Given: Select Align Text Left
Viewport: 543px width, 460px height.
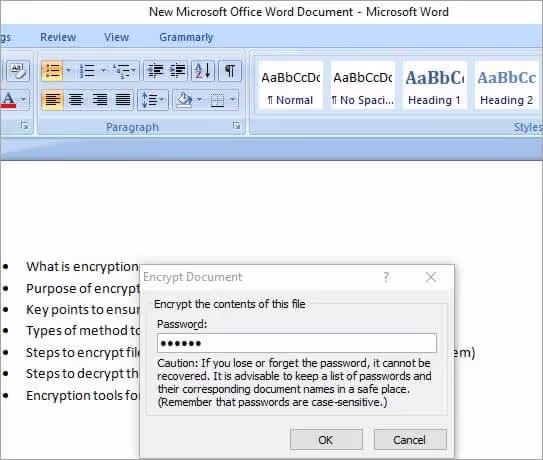Looking at the screenshot, I should (52, 100).
